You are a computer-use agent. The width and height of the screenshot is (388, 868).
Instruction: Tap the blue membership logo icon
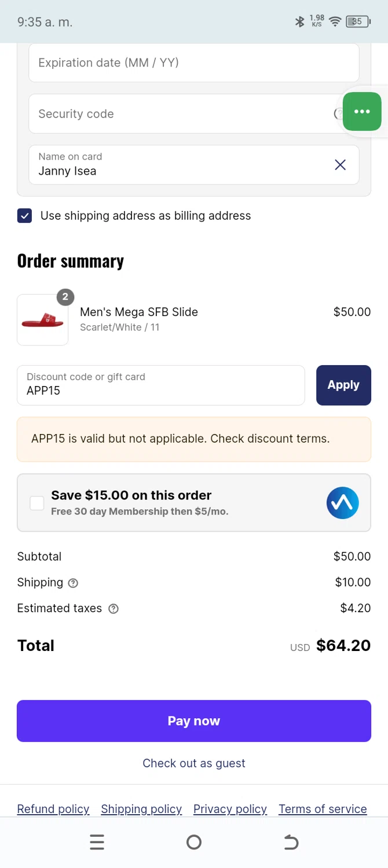(342, 503)
